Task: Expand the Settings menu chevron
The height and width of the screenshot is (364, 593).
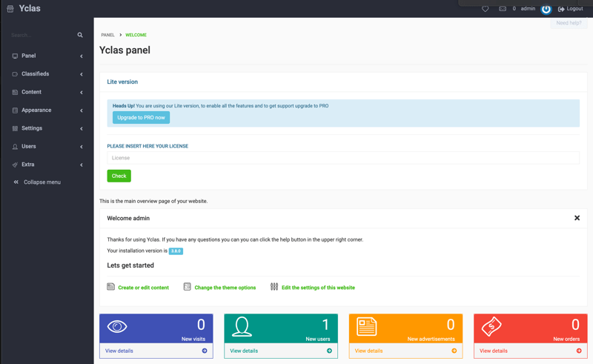Action: [x=82, y=129]
